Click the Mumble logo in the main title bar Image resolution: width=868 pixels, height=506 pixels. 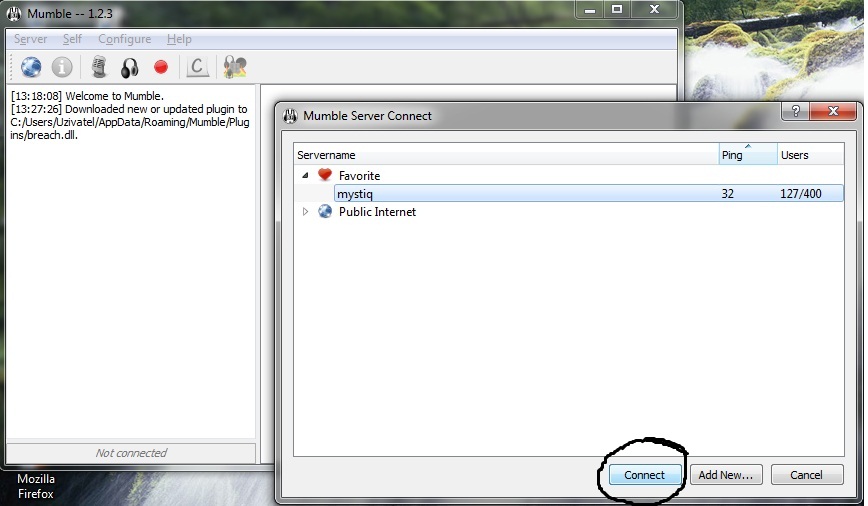tap(14, 13)
